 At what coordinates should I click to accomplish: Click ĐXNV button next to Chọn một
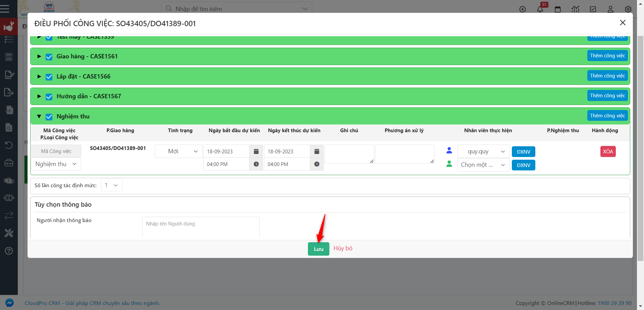pos(523,165)
